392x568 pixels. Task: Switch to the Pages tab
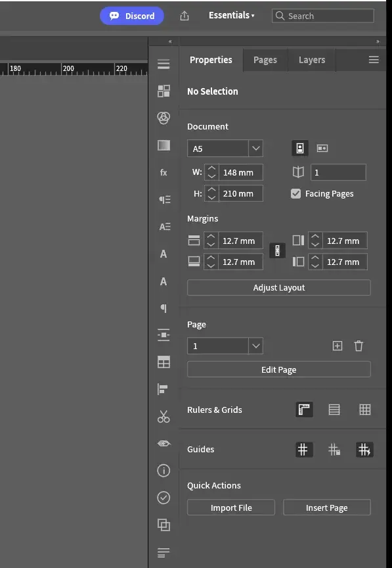pyautogui.click(x=265, y=60)
